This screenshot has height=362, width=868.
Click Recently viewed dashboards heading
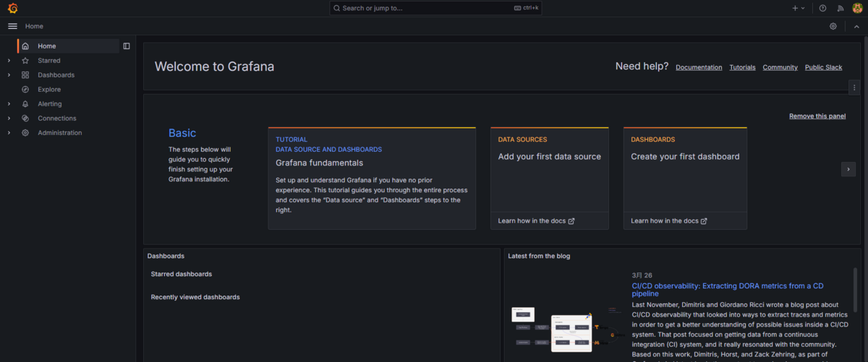point(195,297)
